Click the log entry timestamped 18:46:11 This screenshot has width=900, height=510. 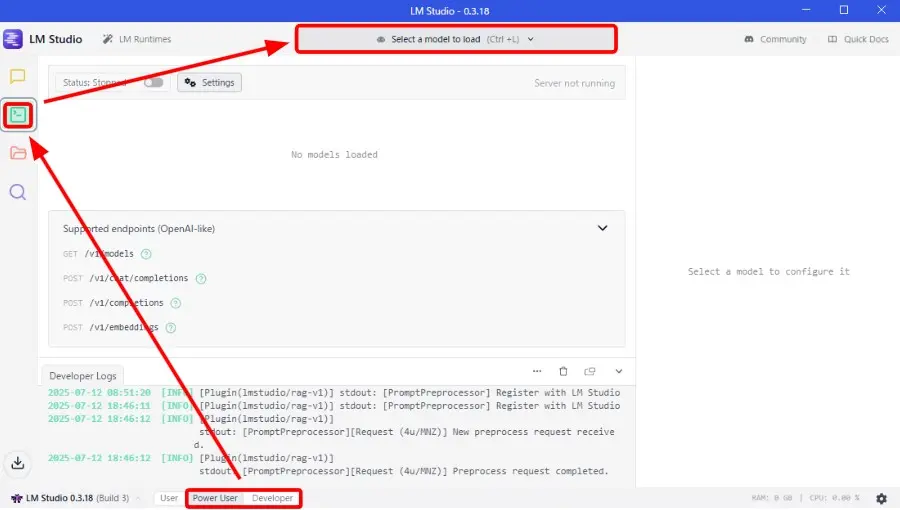(x=333, y=406)
